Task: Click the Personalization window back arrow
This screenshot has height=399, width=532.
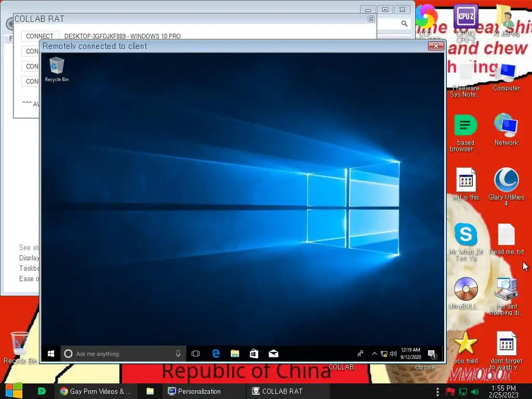Action: (x=9, y=24)
